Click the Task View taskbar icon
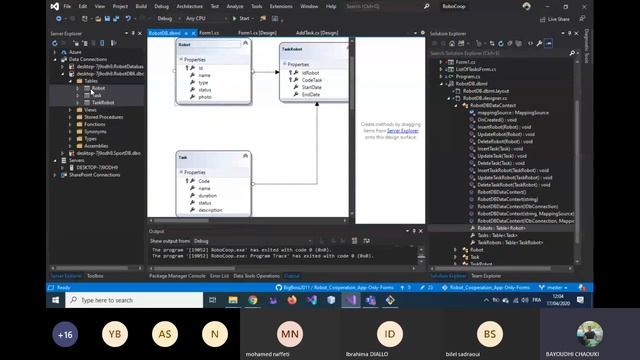 (213, 300)
